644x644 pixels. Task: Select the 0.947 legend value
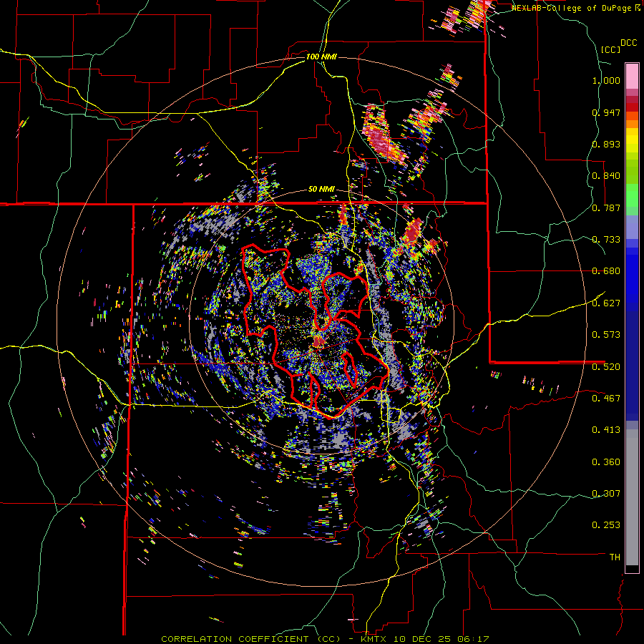point(606,112)
